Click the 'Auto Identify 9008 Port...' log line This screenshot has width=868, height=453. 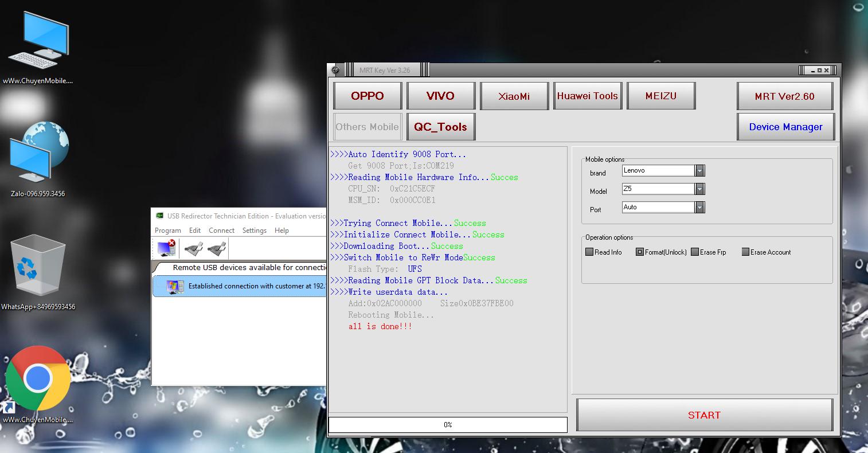pyautogui.click(x=398, y=154)
